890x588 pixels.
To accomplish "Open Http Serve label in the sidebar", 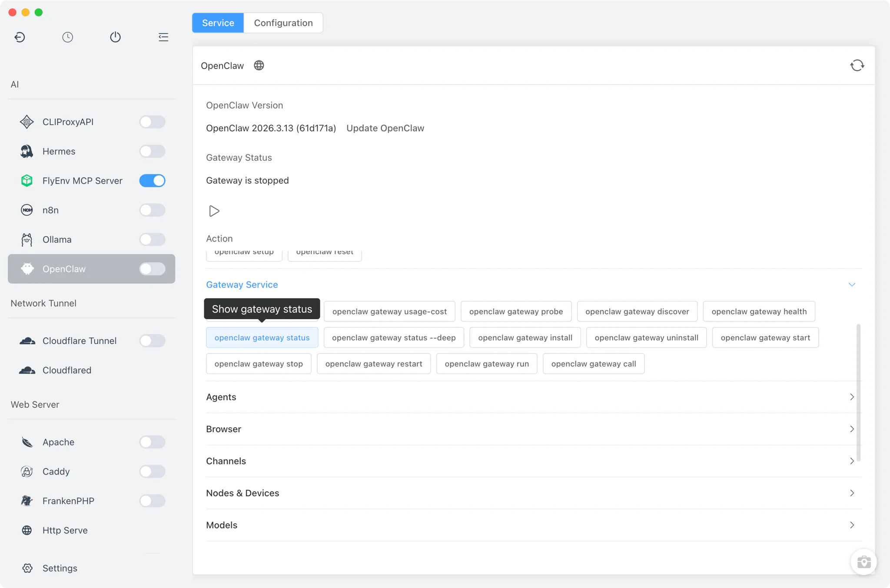I will click(65, 530).
